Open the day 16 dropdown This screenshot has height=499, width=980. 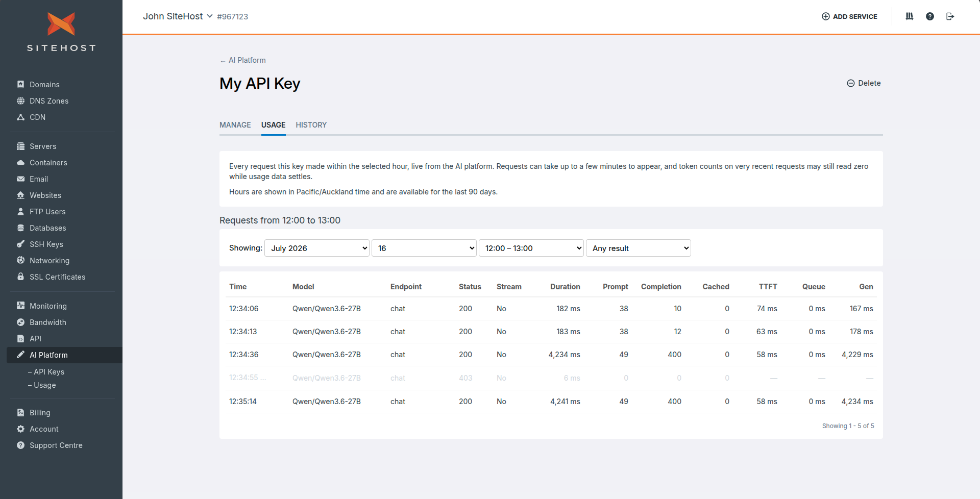(424, 248)
